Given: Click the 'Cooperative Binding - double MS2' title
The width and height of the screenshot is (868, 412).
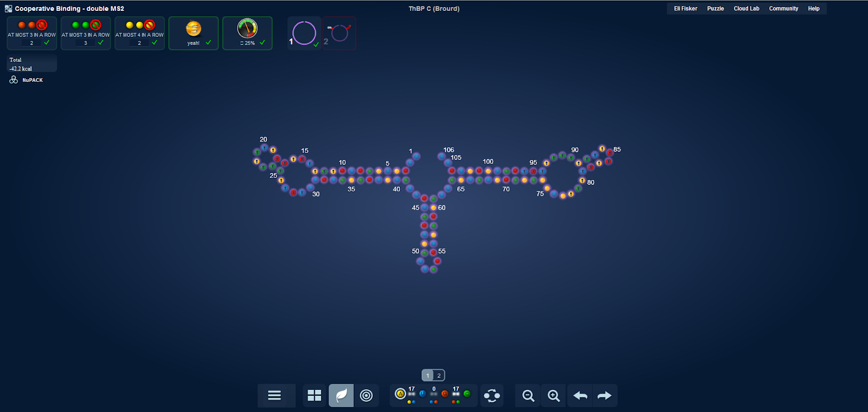Looking at the screenshot, I should 69,9.
